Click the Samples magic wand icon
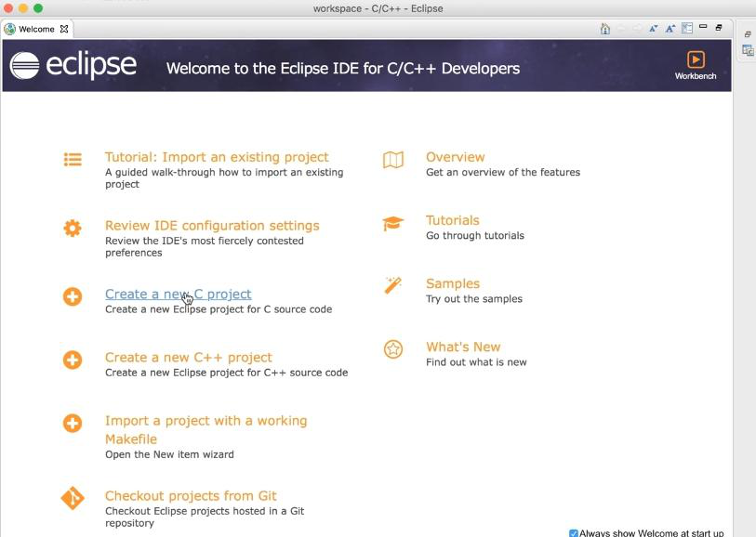 (x=393, y=285)
